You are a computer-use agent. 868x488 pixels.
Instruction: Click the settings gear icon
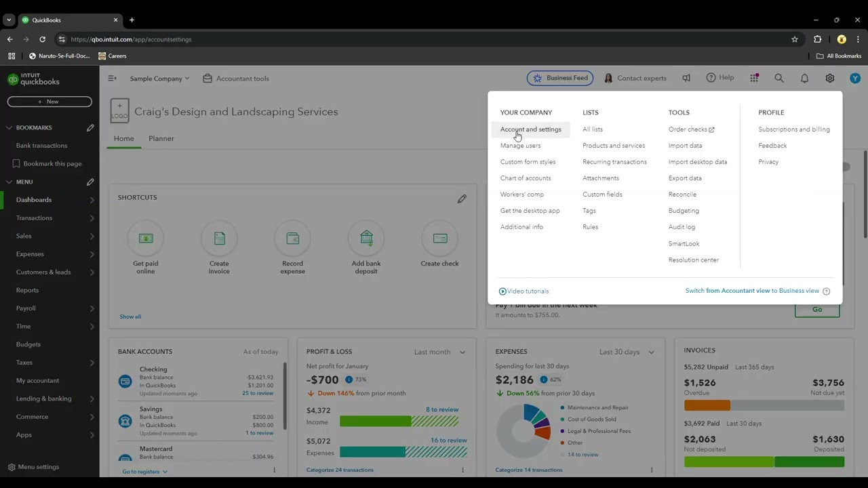[830, 79]
